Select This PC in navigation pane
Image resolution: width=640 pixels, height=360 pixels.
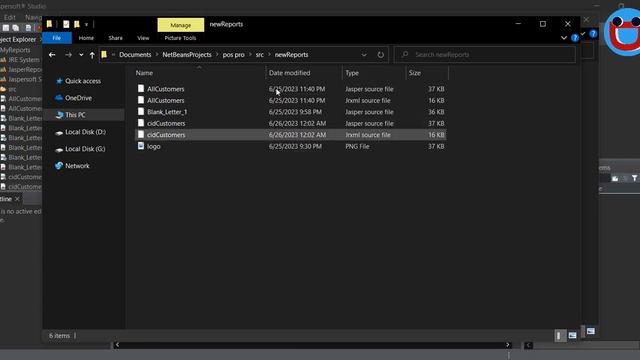pyautogui.click(x=76, y=115)
